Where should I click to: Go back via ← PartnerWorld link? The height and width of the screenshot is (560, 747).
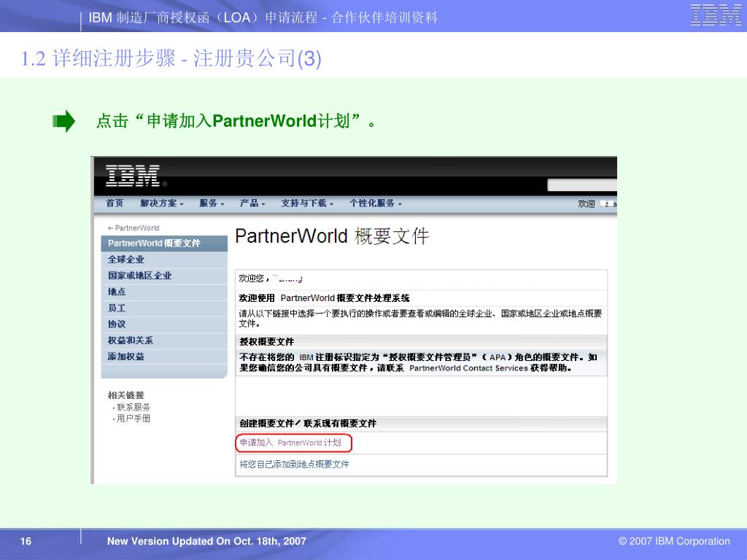pyautogui.click(x=133, y=228)
